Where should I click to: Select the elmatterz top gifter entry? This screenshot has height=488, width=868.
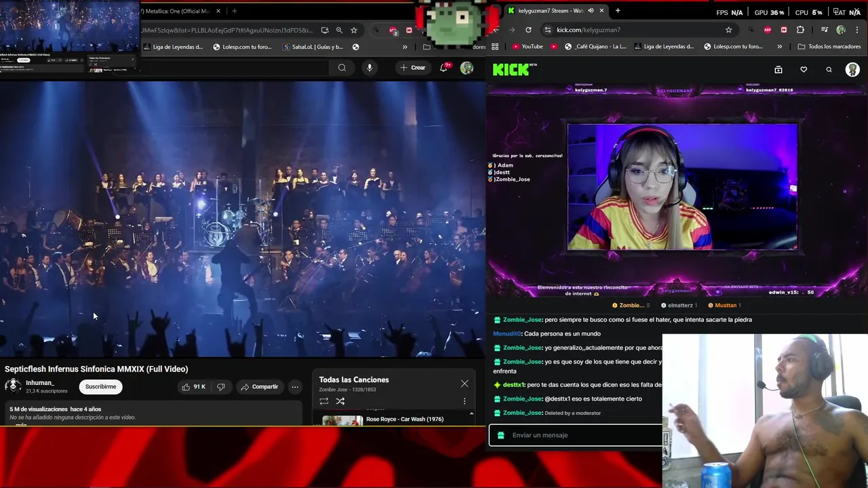pyautogui.click(x=679, y=306)
